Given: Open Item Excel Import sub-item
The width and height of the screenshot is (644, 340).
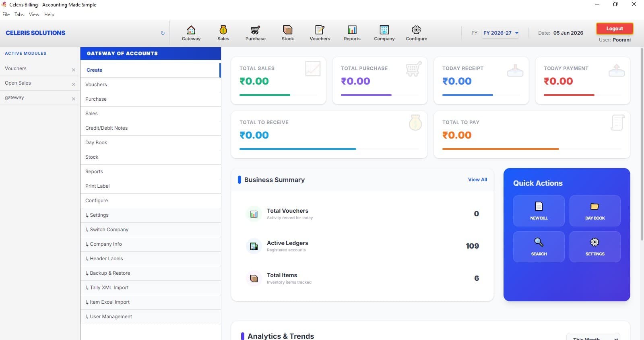Looking at the screenshot, I should click(151, 302).
